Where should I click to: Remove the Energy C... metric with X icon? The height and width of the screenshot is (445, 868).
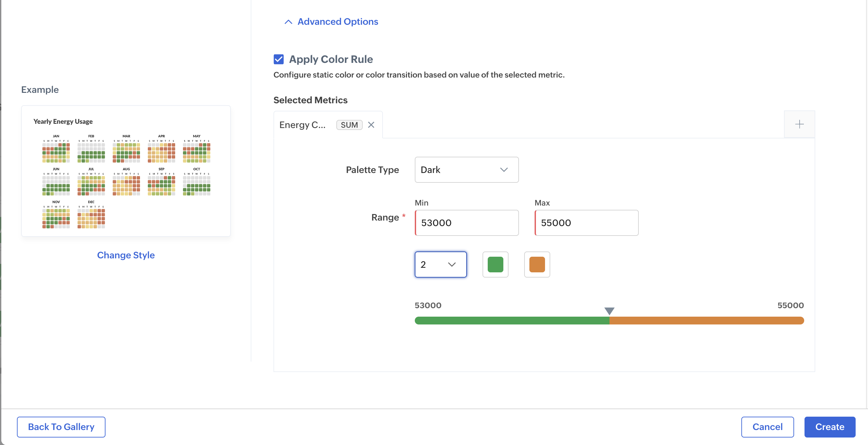(x=371, y=125)
